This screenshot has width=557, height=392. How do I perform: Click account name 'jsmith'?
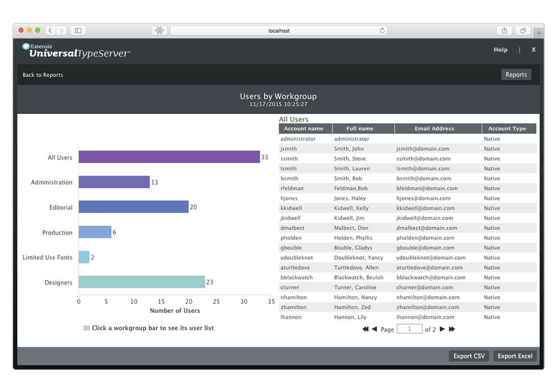tap(288, 149)
